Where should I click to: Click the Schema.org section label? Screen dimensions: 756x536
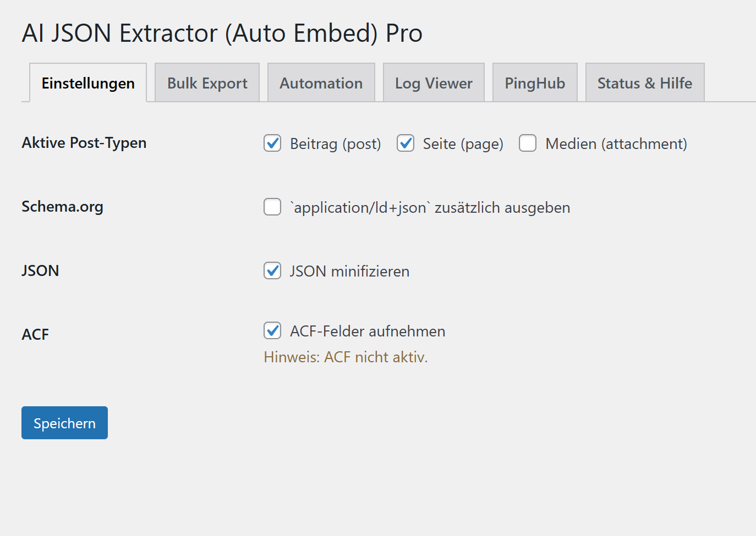click(62, 207)
